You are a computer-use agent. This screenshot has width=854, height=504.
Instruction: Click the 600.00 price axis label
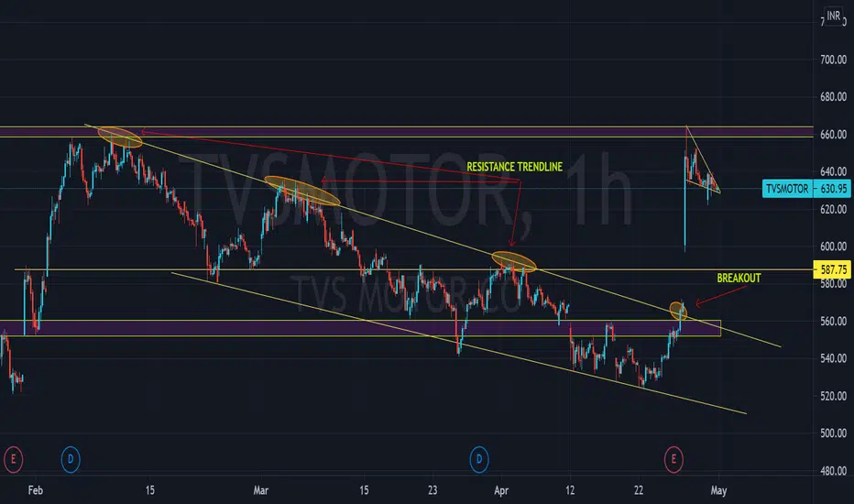pyautogui.click(x=833, y=247)
